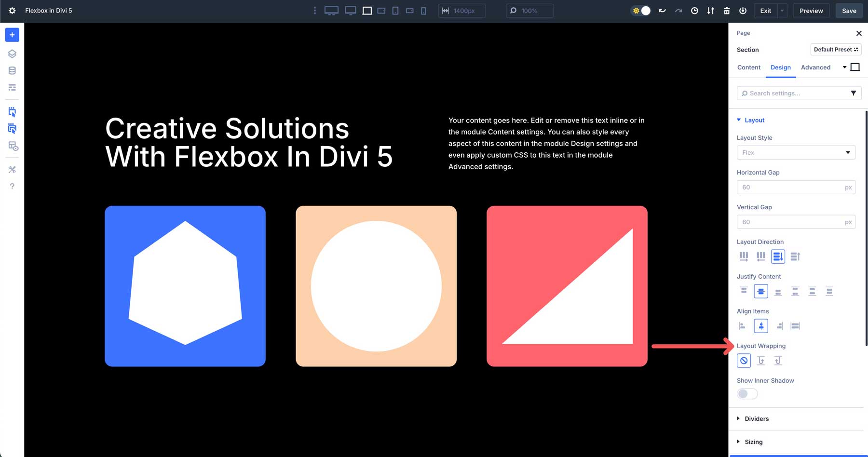Open the edit history clock icon

click(x=694, y=10)
